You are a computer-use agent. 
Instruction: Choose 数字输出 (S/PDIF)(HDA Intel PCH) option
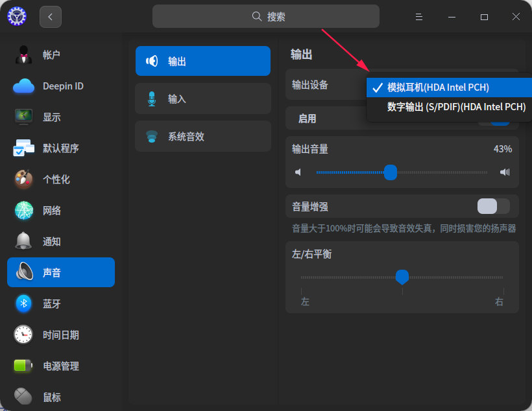(x=449, y=107)
